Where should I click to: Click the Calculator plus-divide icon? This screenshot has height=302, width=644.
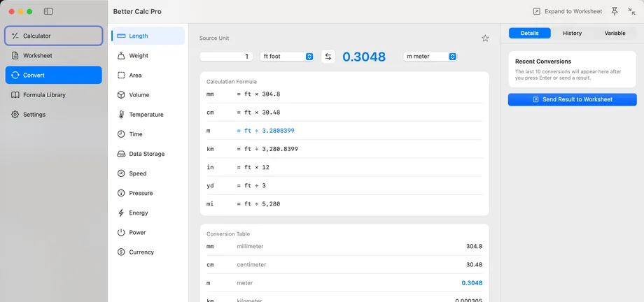point(15,36)
